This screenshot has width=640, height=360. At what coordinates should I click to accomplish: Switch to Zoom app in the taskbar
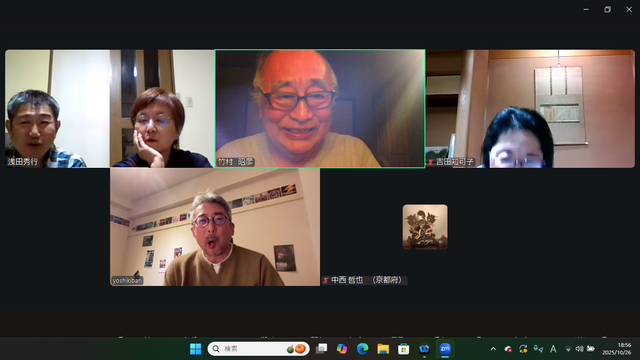tap(445, 349)
